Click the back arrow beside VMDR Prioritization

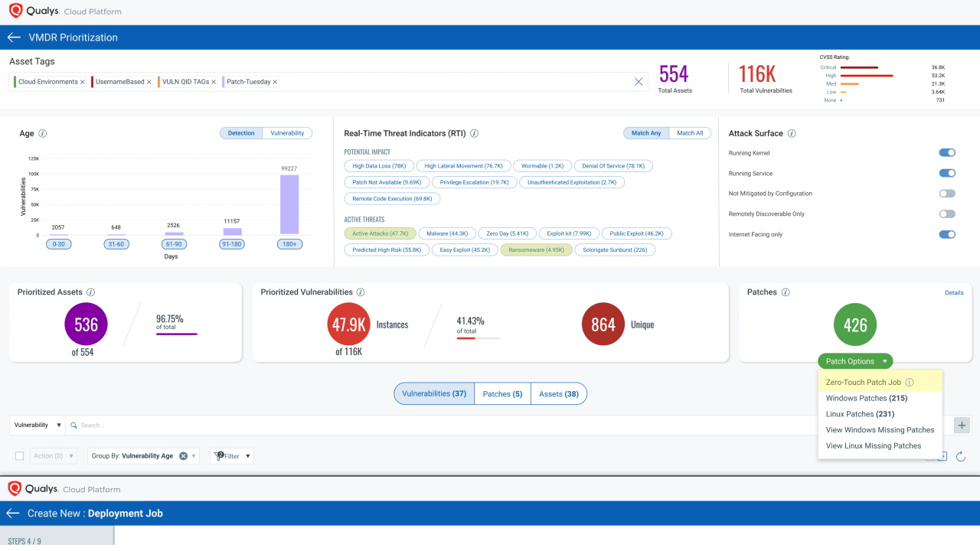[x=12, y=37]
